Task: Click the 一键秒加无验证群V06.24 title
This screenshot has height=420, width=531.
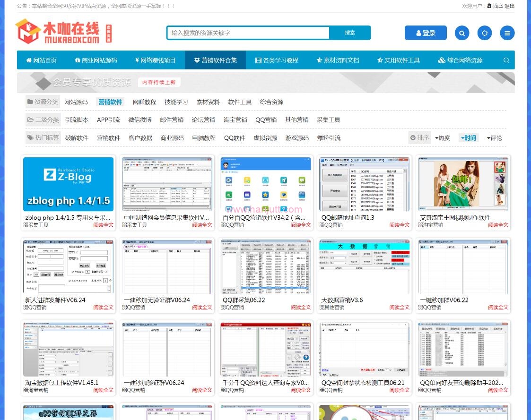Action: pyautogui.click(x=157, y=300)
